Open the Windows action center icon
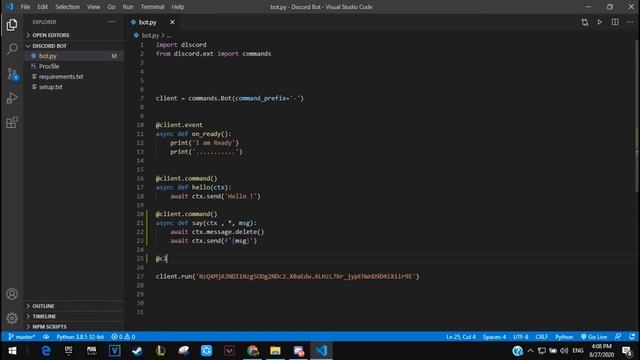The width and height of the screenshot is (640, 360). [627, 351]
